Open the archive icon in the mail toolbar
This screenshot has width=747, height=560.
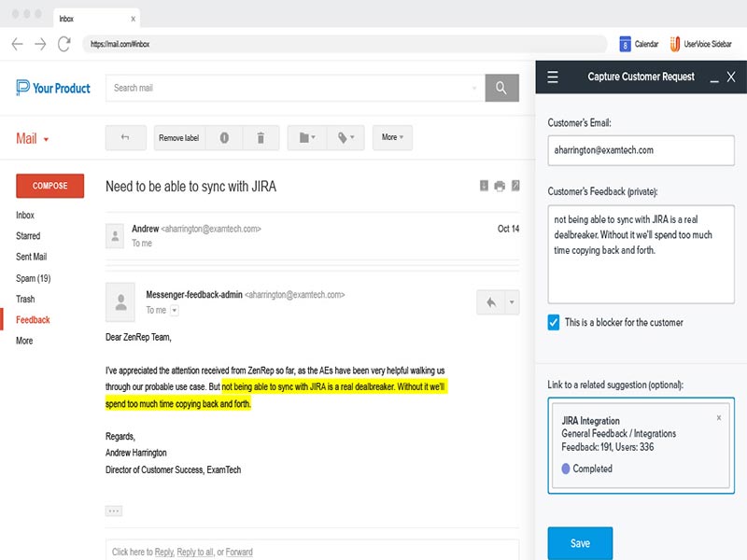[x=126, y=137]
